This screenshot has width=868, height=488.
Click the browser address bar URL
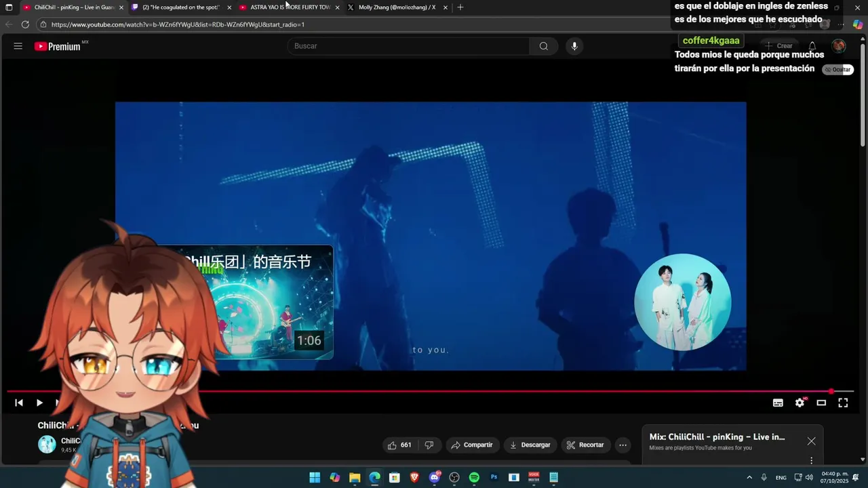[178, 24]
